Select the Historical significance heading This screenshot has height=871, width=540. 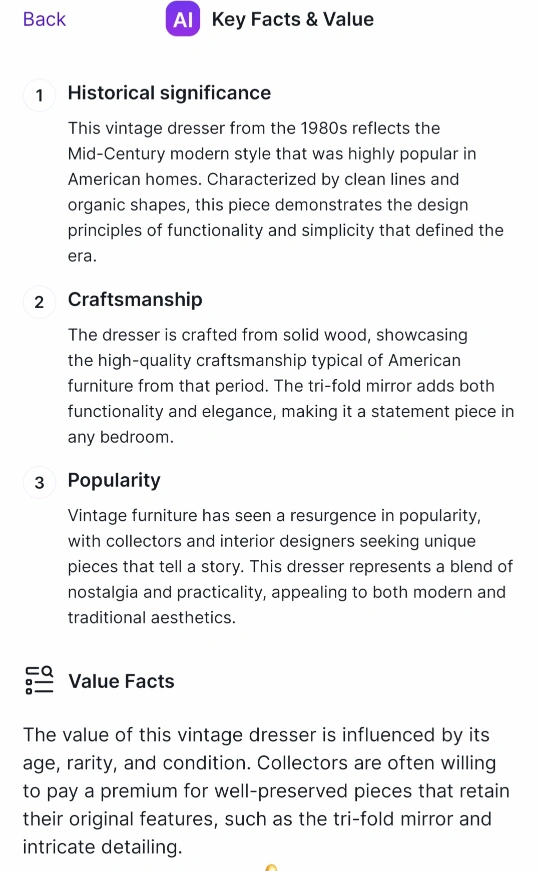(x=169, y=93)
